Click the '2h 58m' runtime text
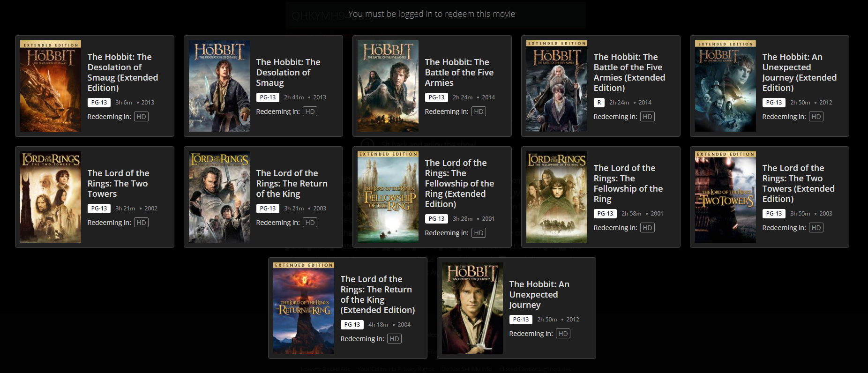868x373 pixels. click(631, 213)
